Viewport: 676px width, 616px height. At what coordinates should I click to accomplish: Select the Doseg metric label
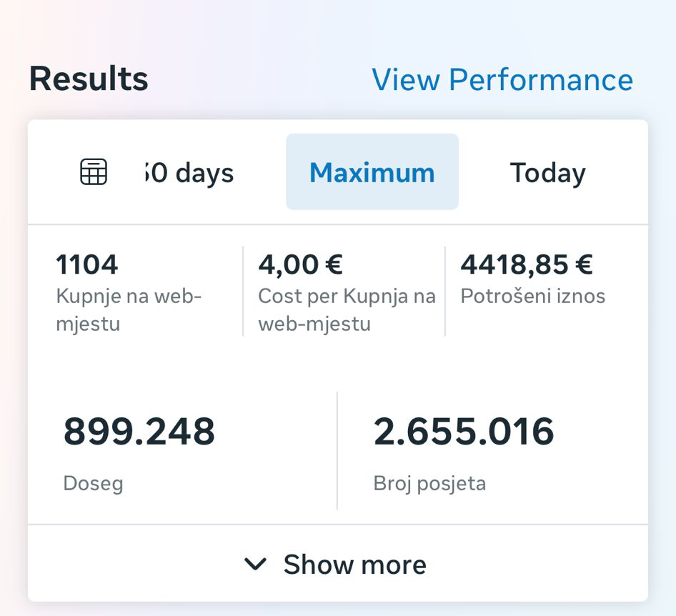[93, 483]
